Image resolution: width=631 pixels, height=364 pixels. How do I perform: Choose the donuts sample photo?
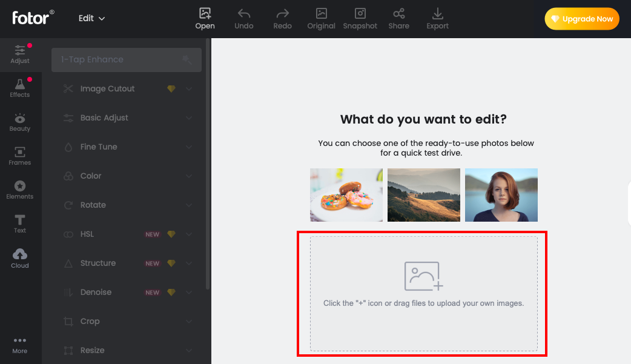tap(346, 195)
